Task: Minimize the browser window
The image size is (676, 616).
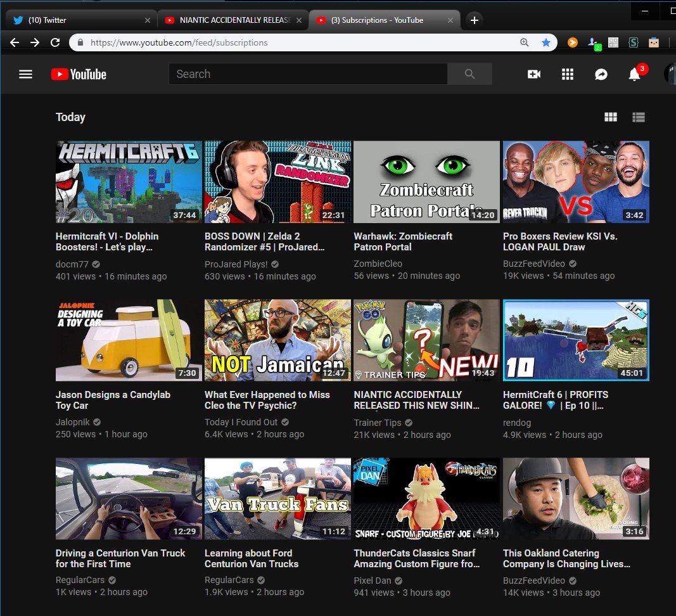Action: tap(645, 11)
